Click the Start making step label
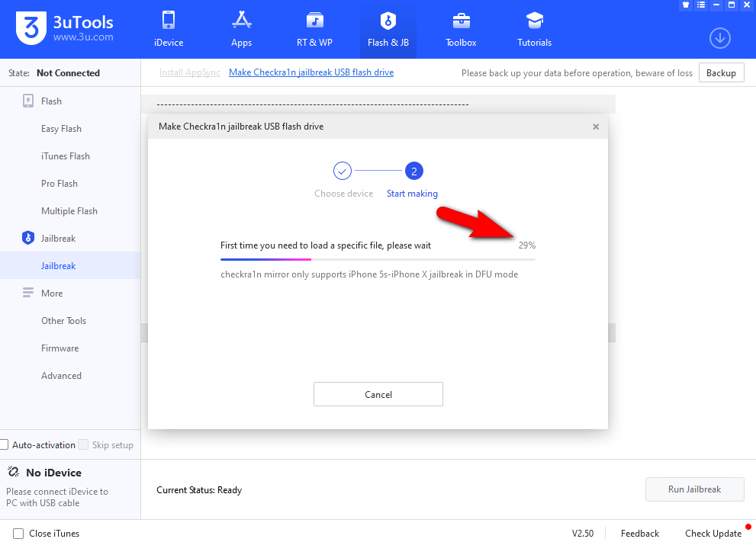756x542 pixels. [412, 193]
